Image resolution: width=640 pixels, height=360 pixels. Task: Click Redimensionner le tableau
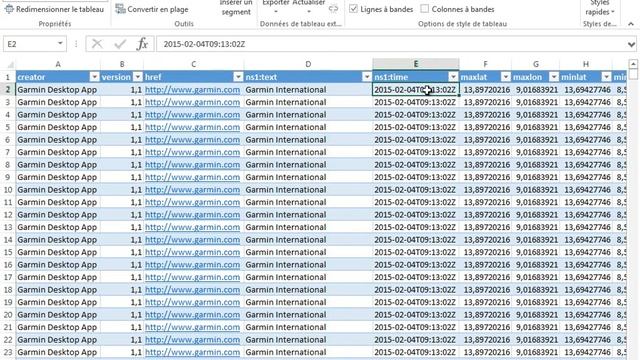55,9
